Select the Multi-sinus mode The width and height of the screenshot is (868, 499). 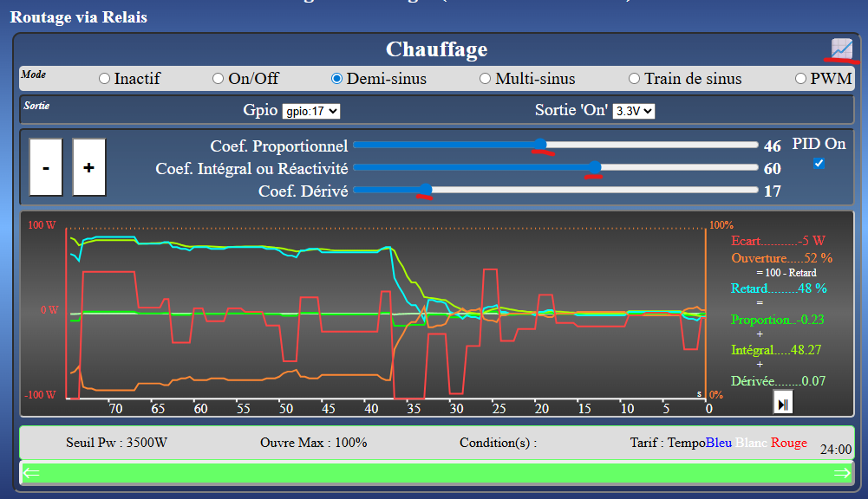486,79
